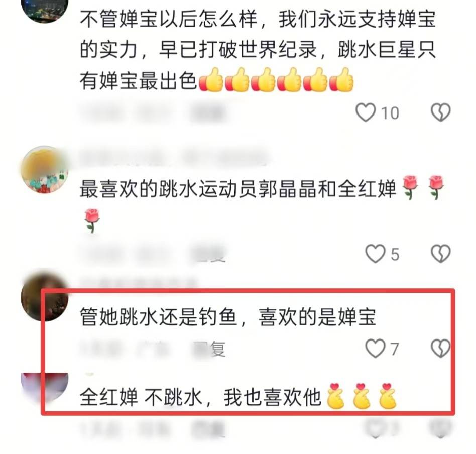Like the comment with 10 likes
The image size is (476, 454).
click(366, 112)
